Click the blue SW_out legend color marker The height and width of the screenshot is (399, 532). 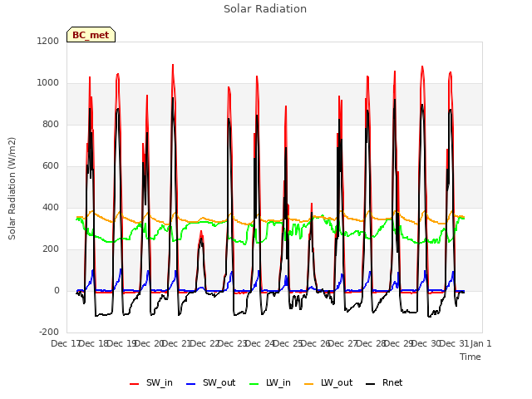191,384
